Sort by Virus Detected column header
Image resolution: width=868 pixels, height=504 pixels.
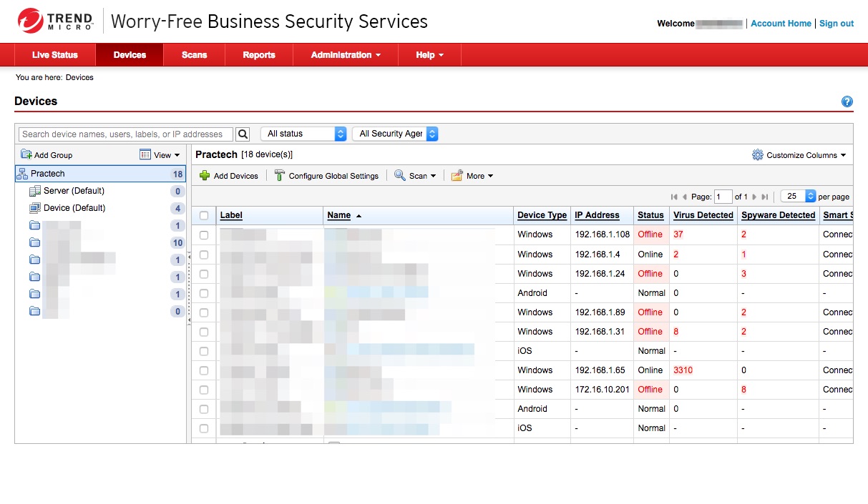(703, 215)
